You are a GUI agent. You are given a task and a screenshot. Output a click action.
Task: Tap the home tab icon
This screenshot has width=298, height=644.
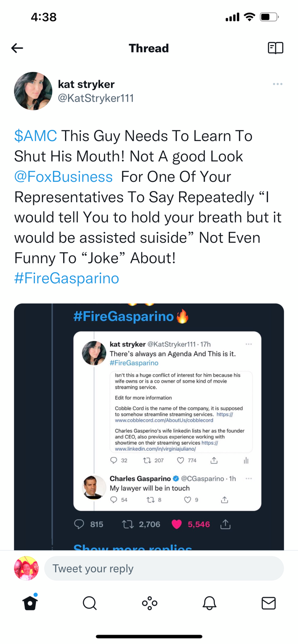coord(30,603)
